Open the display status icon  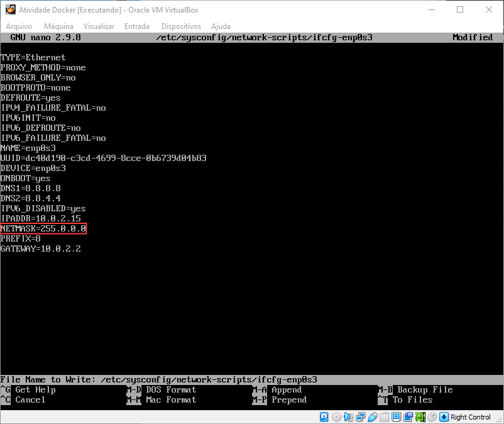[x=395, y=416]
